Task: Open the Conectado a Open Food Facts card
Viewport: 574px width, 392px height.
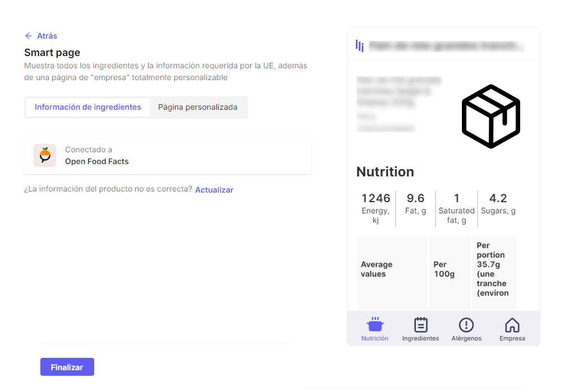Action: point(168,156)
